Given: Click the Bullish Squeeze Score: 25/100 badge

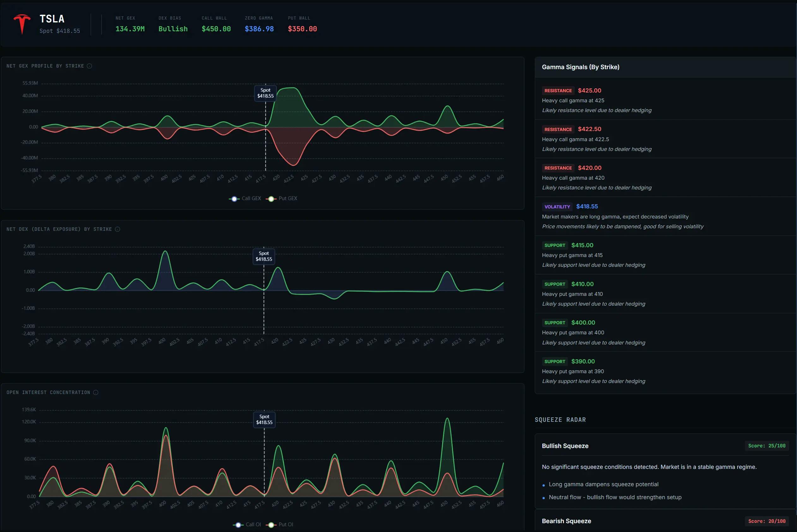Looking at the screenshot, I should (767, 446).
